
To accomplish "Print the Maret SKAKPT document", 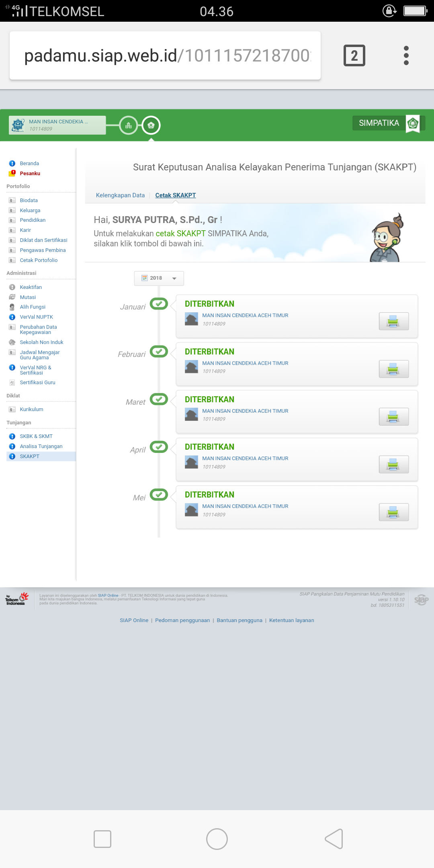I will pyautogui.click(x=394, y=417).
